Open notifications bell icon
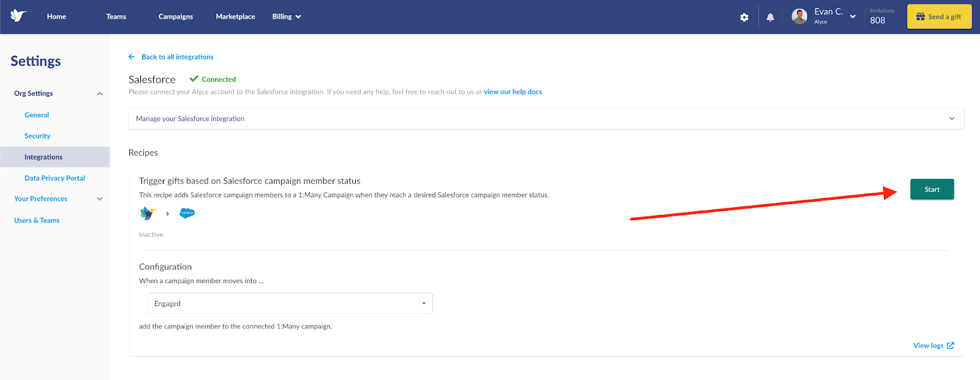The image size is (980, 380). (771, 17)
